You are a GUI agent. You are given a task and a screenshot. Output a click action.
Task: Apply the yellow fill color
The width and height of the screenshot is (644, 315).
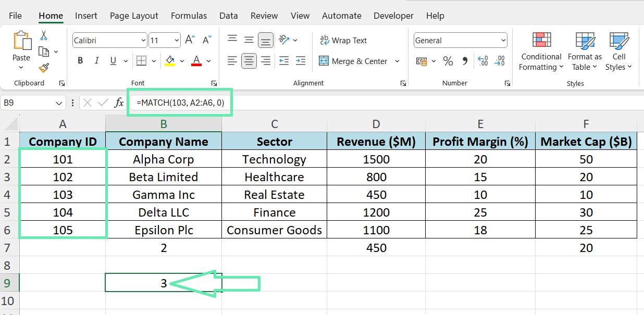click(x=170, y=61)
